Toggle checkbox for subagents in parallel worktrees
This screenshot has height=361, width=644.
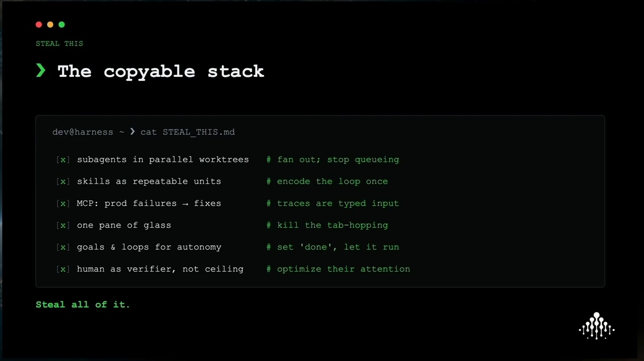click(63, 160)
